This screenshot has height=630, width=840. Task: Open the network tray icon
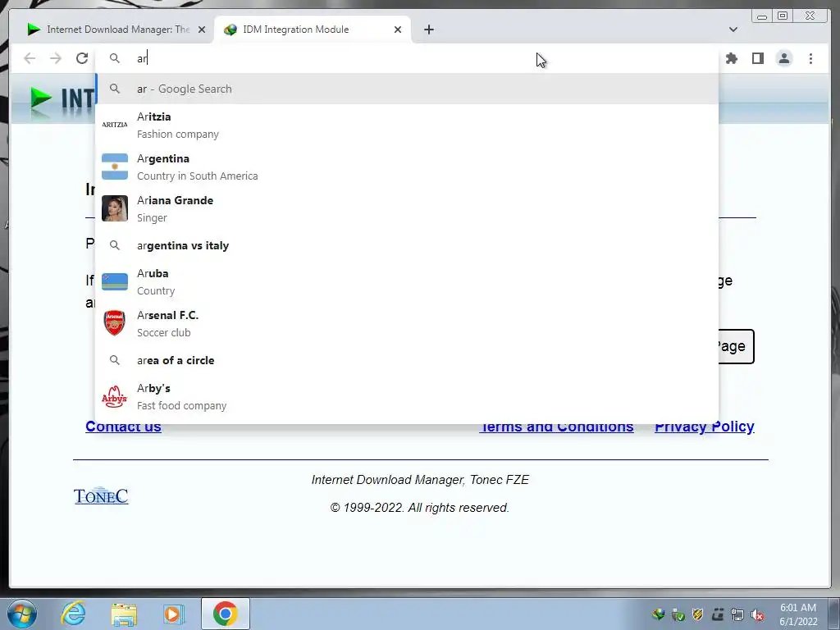point(737,615)
